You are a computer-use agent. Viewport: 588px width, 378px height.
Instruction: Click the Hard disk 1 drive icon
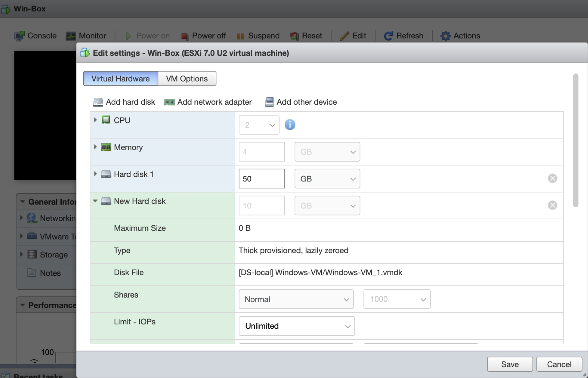tap(106, 174)
